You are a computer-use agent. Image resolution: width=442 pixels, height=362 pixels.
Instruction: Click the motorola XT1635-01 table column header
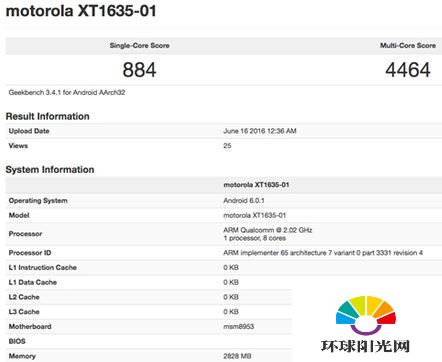pyautogui.click(x=256, y=185)
